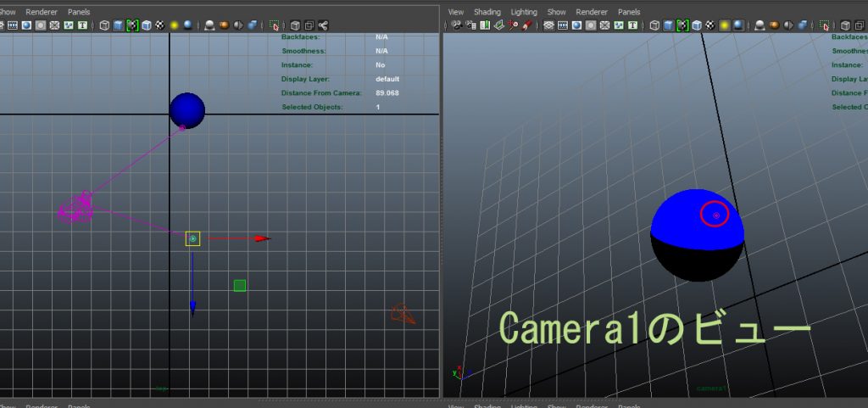Toggle gate mask icon in top view panel

click(41, 25)
